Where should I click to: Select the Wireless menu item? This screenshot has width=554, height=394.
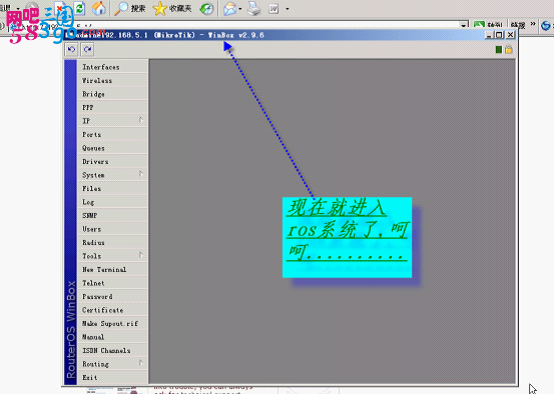[112, 80]
